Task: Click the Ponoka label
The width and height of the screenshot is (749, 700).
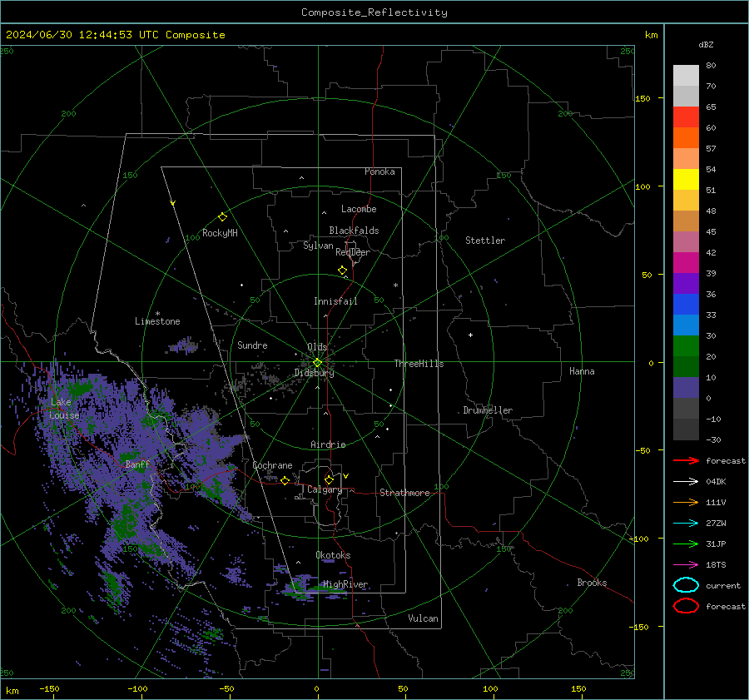Action: point(379,171)
